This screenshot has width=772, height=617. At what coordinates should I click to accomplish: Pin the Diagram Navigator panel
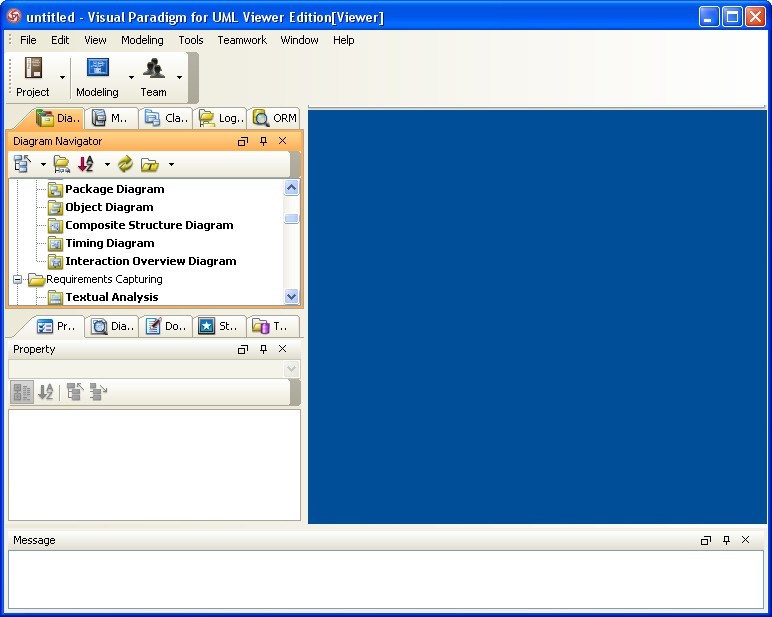point(263,141)
